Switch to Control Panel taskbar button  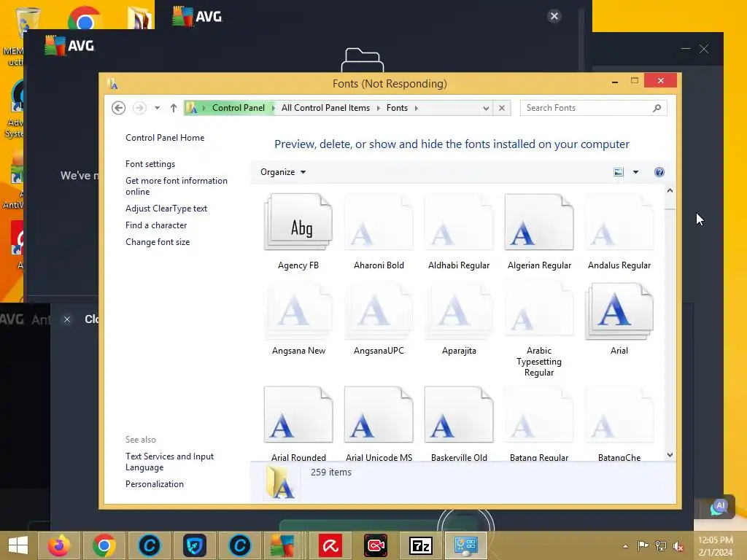tap(466, 545)
